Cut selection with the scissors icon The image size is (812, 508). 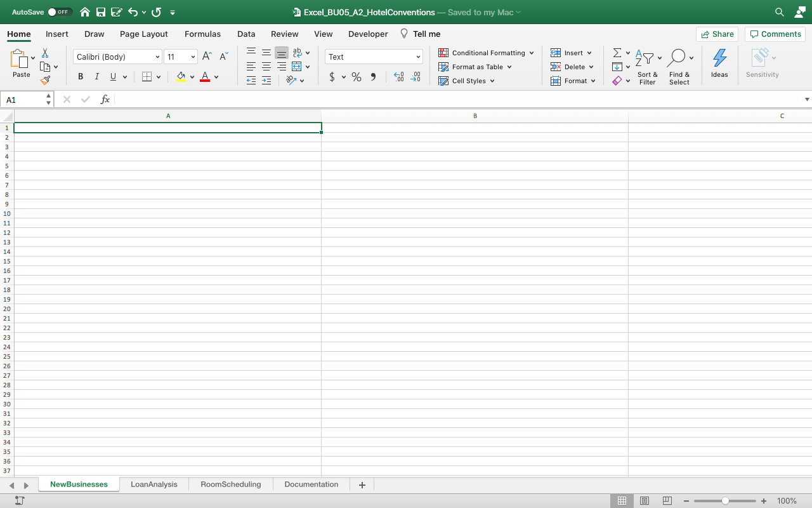tap(45, 53)
